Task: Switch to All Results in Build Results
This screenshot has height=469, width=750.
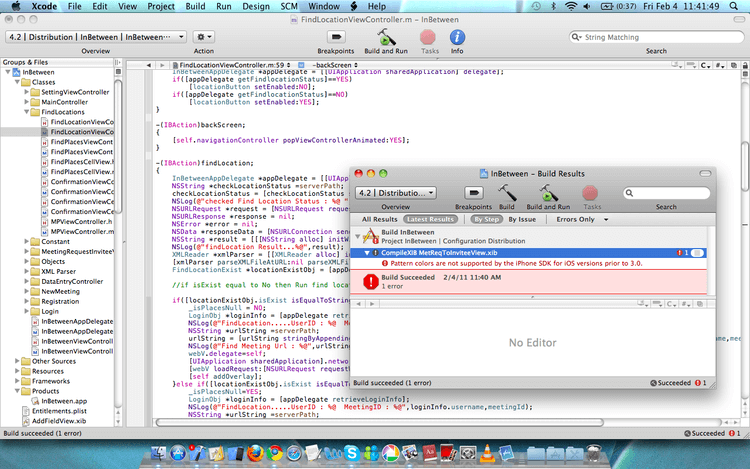Action: pyautogui.click(x=379, y=219)
